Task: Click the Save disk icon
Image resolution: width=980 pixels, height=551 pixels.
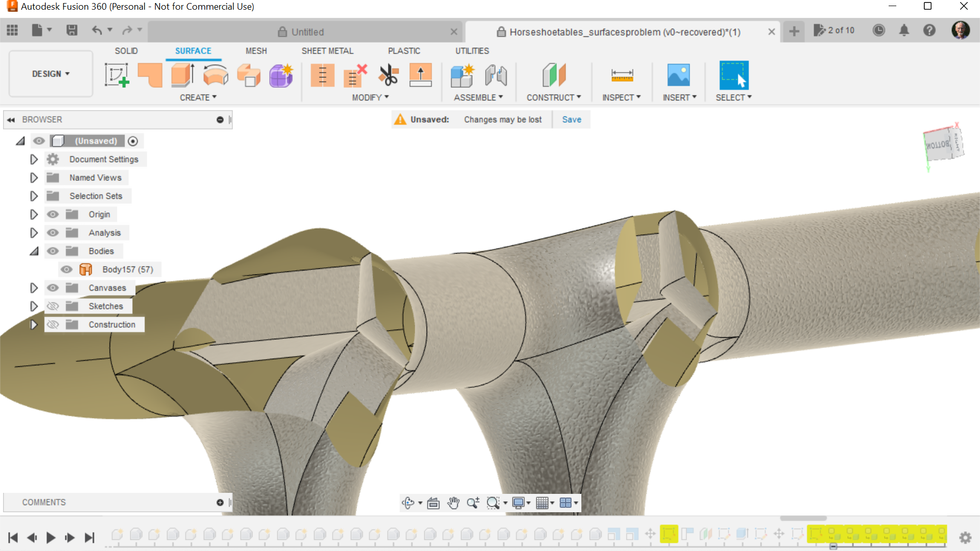Action: pos(72,31)
